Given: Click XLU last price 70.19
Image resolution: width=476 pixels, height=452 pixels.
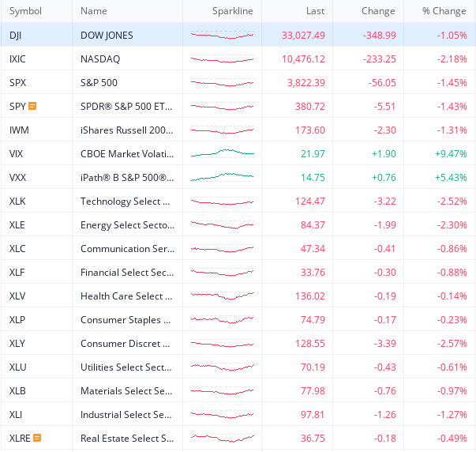Looking at the screenshot, I should 313,367.
